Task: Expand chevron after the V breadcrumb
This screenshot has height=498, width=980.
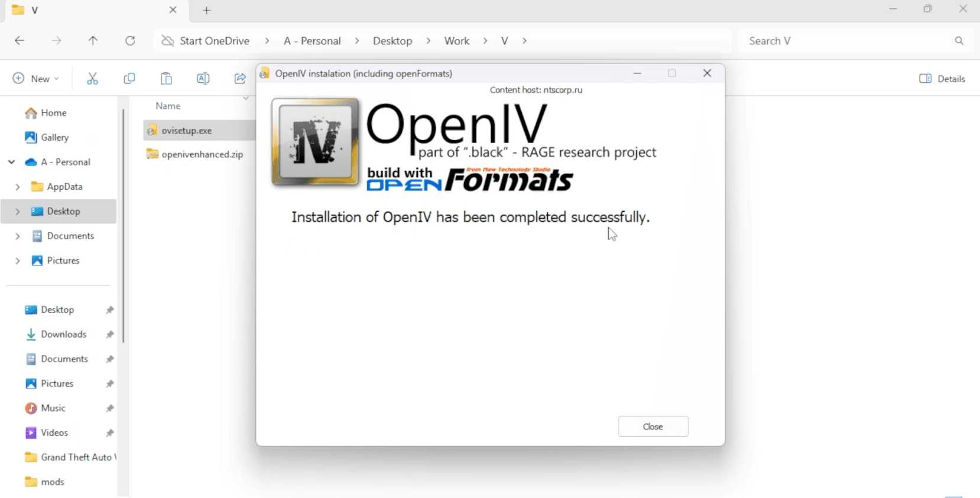Action: click(524, 41)
